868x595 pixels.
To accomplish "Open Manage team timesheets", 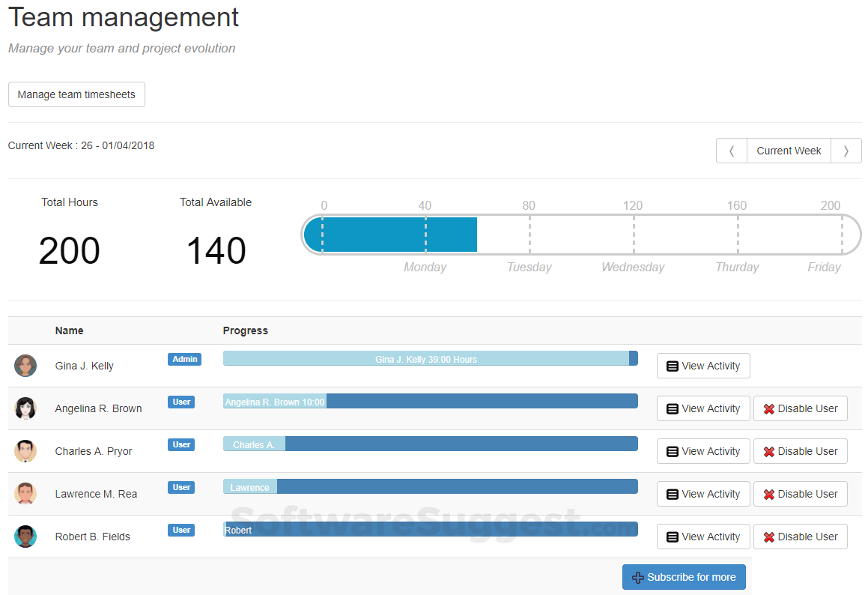I will (76, 94).
